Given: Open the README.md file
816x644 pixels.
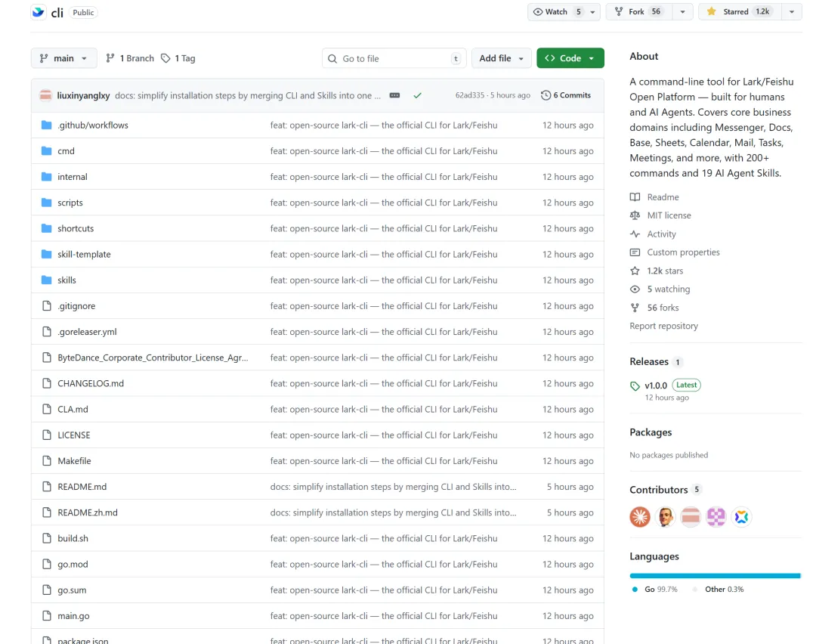Looking at the screenshot, I should click(x=82, y=487).
